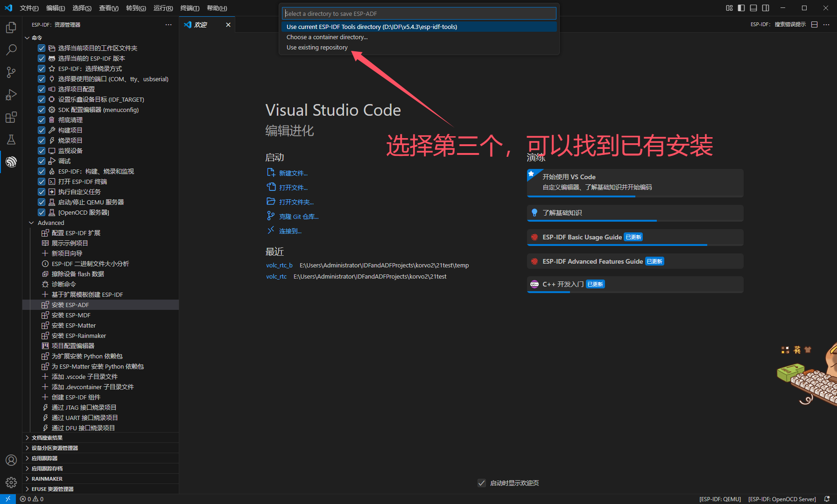Open the Explorer view in activity bar
This screenshot has width=837, height=504.
11,28
